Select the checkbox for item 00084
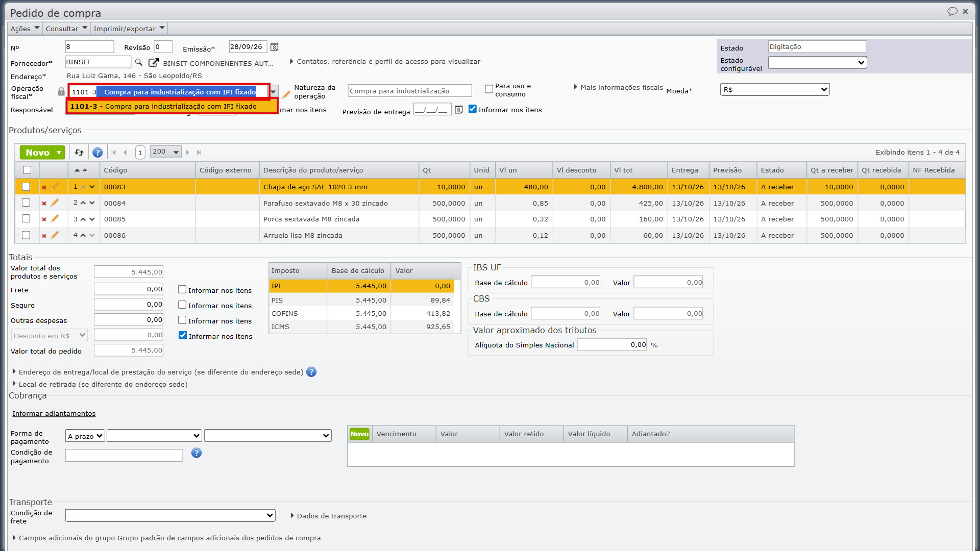 26,203
